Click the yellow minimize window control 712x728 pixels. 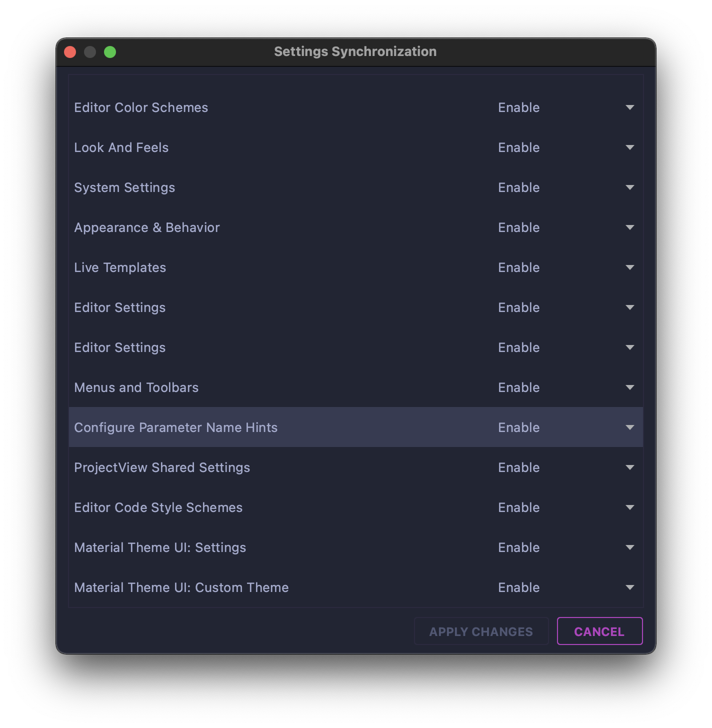coord(90,51)
